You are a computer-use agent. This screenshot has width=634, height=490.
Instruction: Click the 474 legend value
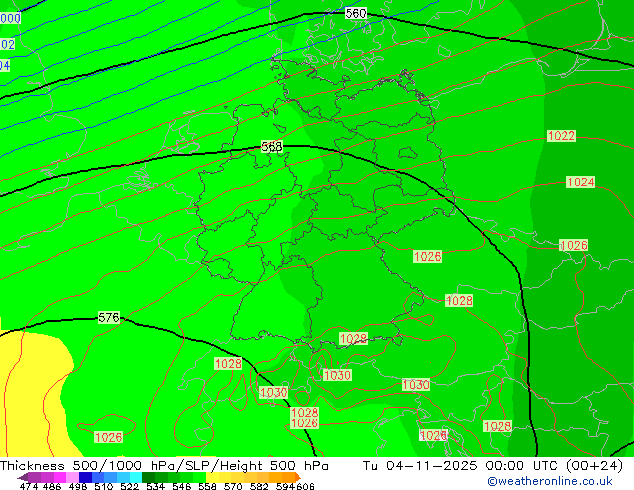[29, 486]
